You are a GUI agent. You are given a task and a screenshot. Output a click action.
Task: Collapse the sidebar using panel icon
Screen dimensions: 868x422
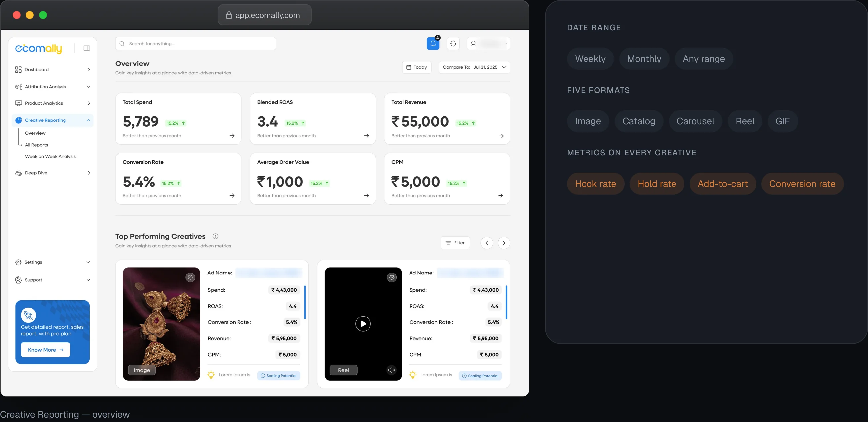click(87, 48)
